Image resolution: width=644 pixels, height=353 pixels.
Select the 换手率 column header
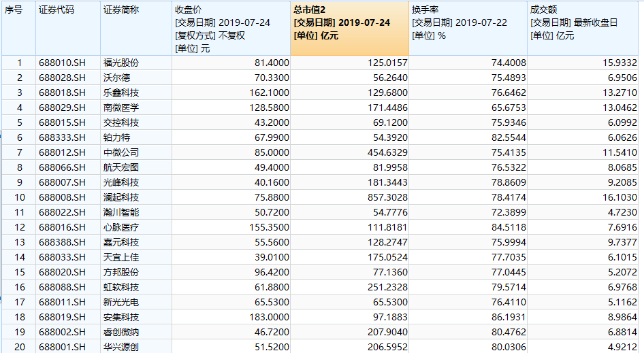tap(425, 10)
